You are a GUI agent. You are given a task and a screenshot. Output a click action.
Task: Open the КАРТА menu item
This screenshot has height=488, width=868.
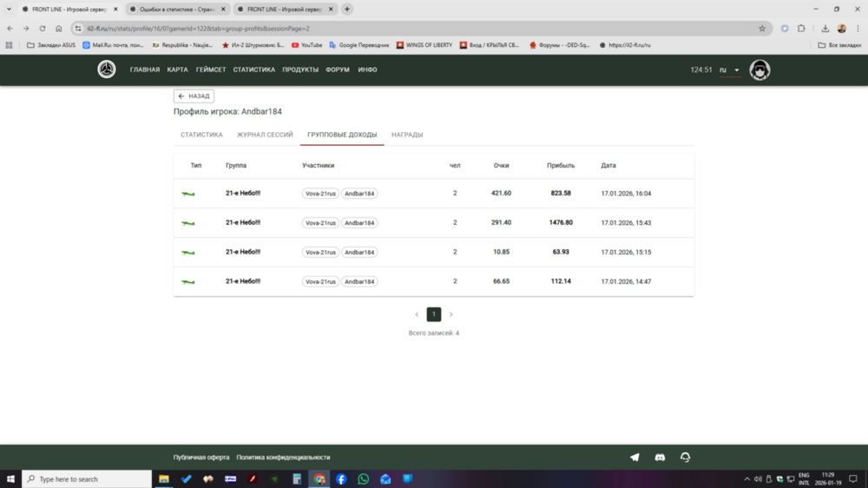[177, 69]
